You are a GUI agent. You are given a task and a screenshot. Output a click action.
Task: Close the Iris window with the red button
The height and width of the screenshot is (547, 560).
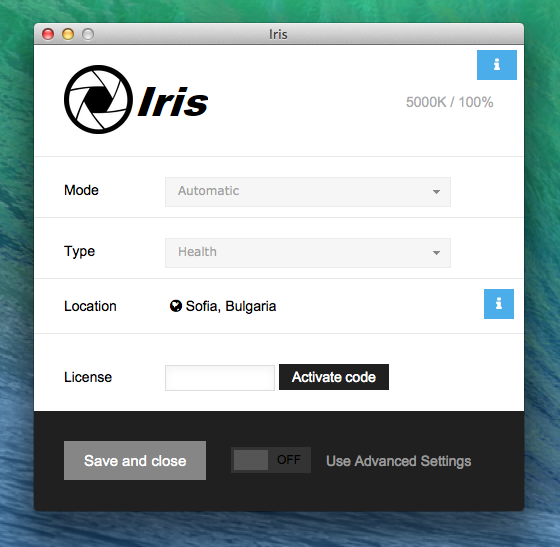(48, 34)
